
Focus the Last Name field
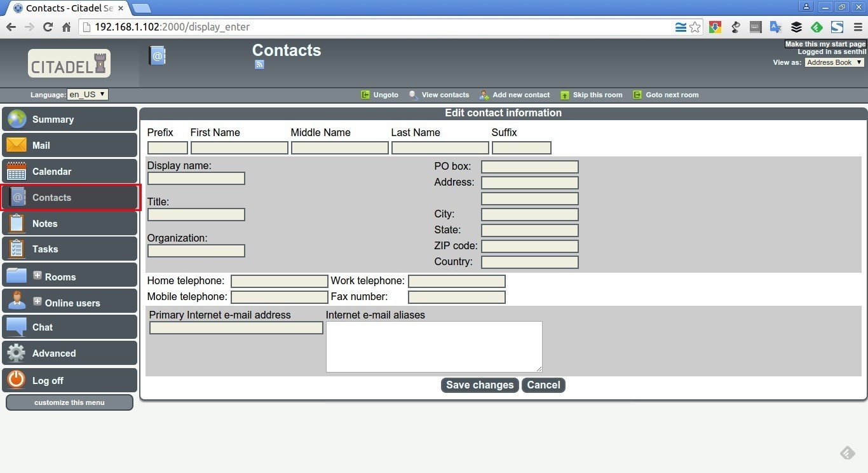(440, 147)
